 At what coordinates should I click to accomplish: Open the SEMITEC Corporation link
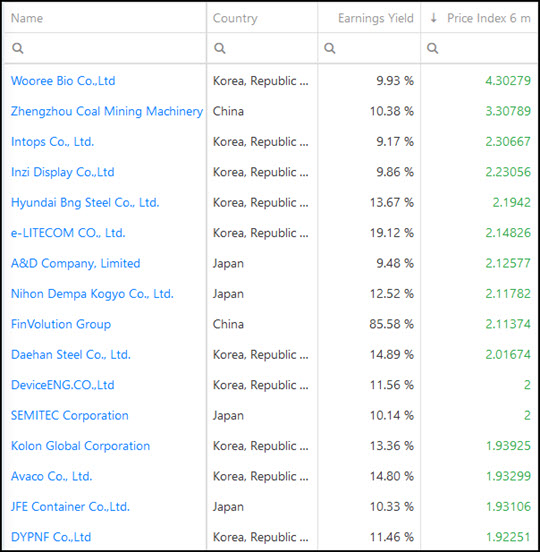(x=70, y=415)
